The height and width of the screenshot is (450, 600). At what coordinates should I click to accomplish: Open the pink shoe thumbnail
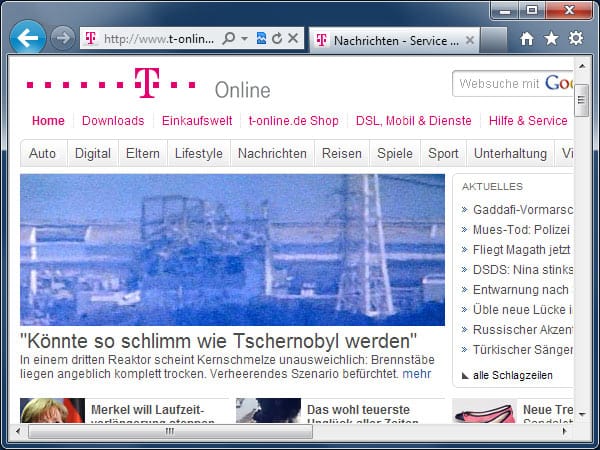click(484, 411)
